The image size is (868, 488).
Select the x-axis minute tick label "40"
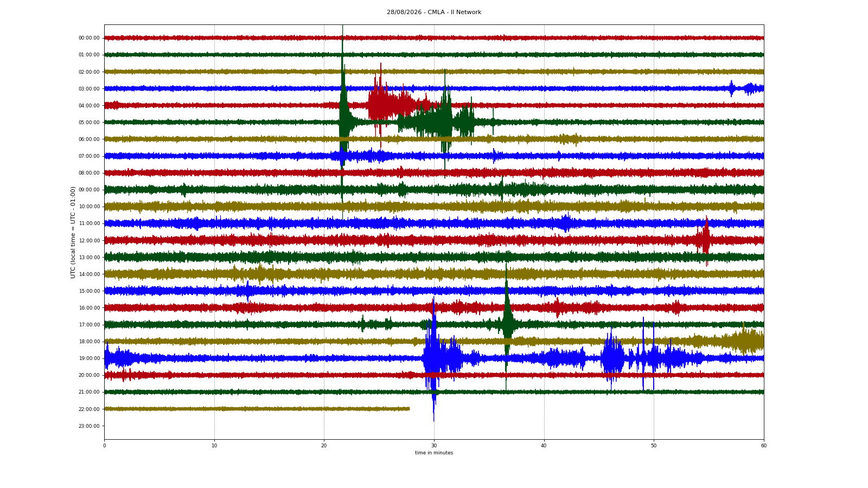(x=544, y=446)
